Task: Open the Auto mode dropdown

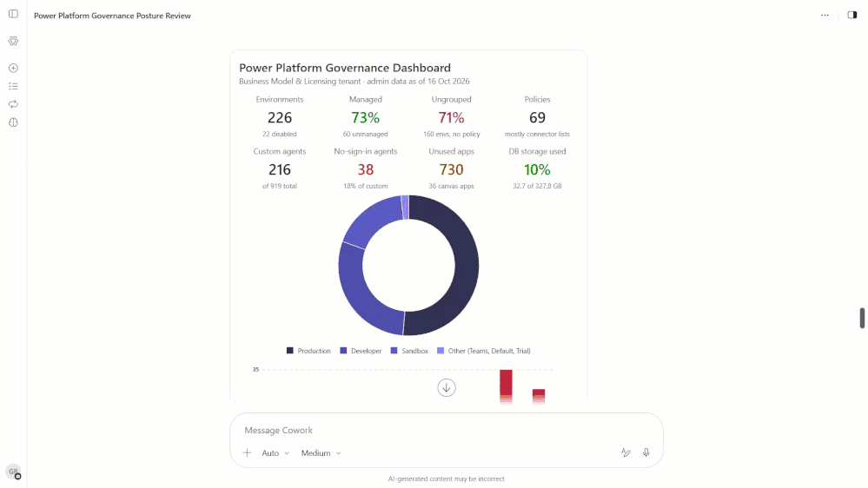Action: click(275, 452)
